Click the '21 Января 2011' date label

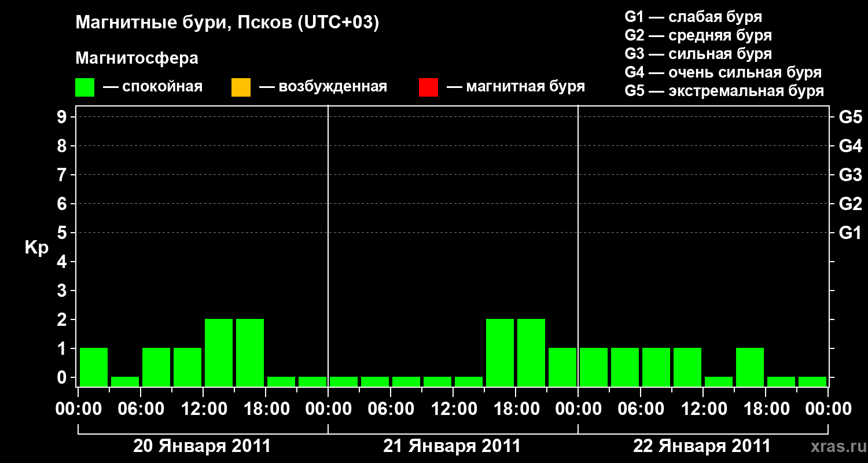(452, 446)
